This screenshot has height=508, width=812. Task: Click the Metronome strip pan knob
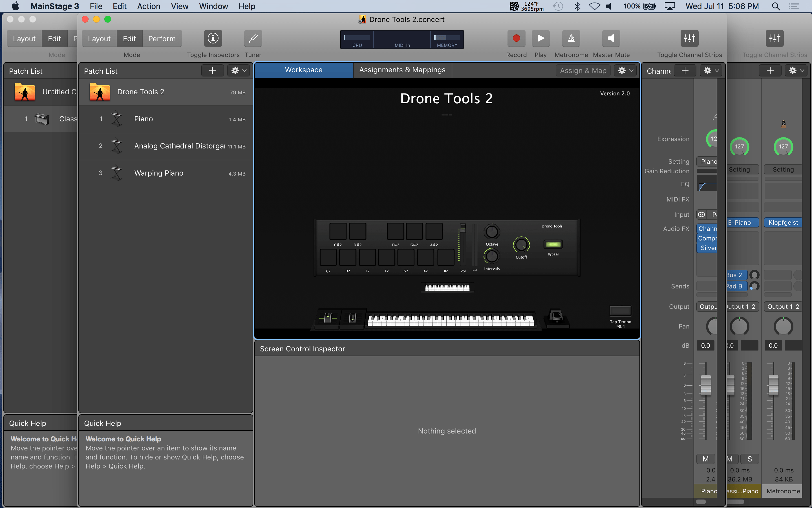tap(783, 327)
